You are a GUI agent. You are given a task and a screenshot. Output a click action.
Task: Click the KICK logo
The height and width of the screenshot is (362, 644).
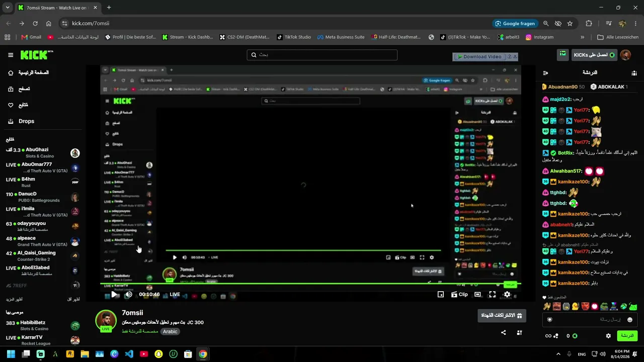pyautogui.click(x=37, y=55)
